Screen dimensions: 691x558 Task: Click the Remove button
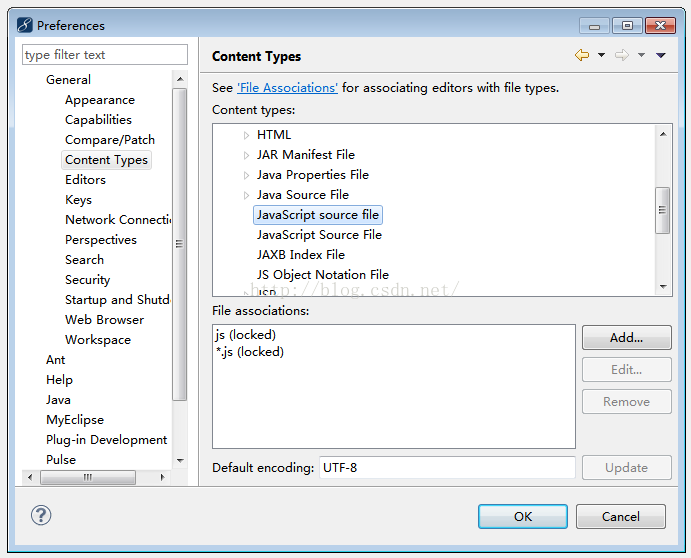[627, 402]
